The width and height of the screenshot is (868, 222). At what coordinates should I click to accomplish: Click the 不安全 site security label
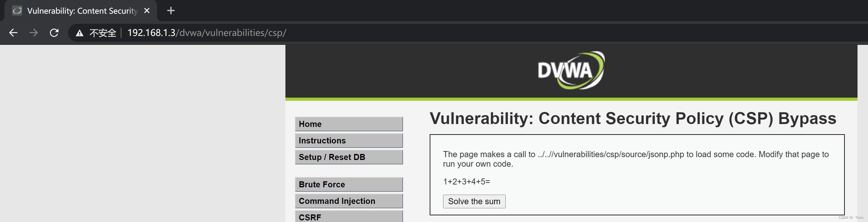tap(103, 33)
